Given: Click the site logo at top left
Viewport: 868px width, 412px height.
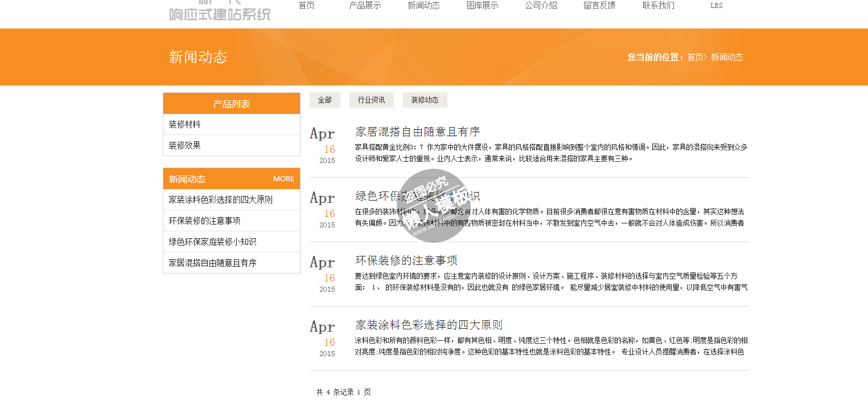Looking at the screenshot, I should [x=220, y=11].
